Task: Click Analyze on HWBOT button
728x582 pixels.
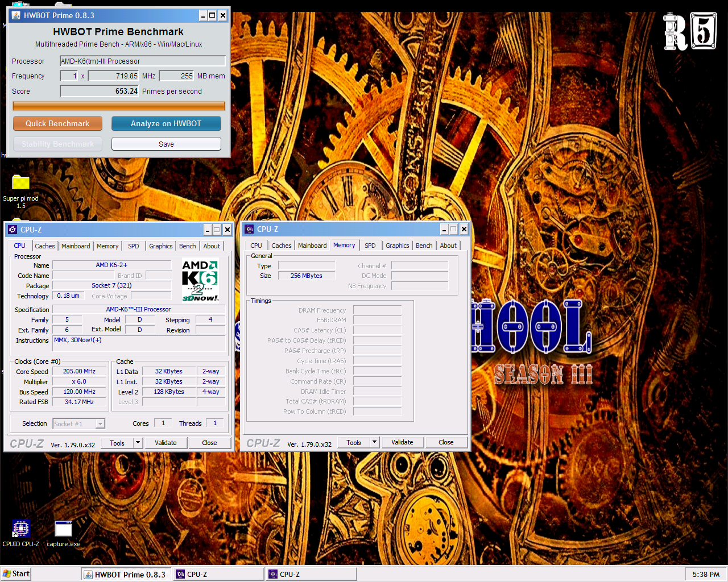Action: (166, 123)
